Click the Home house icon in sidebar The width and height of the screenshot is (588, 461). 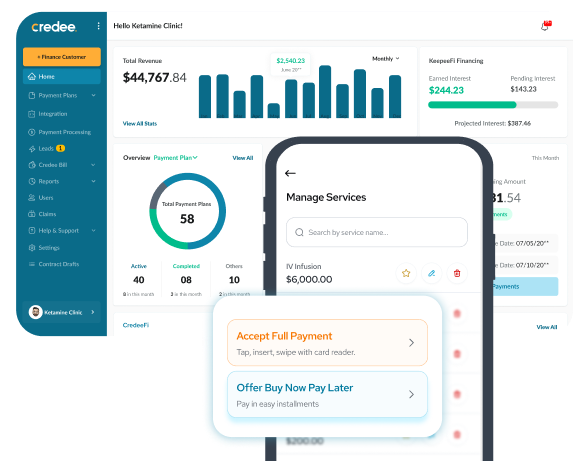click(x=32, y=77)
